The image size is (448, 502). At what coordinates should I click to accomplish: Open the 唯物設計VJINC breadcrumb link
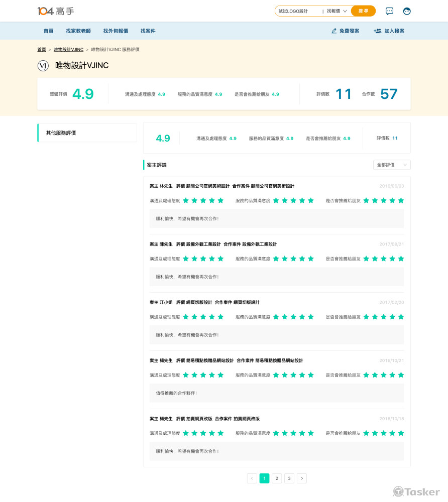pyautogui.click(x=68, y=50)
